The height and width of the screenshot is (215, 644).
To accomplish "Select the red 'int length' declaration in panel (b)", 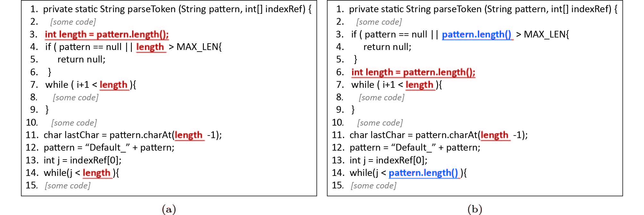I will point(413,72).
